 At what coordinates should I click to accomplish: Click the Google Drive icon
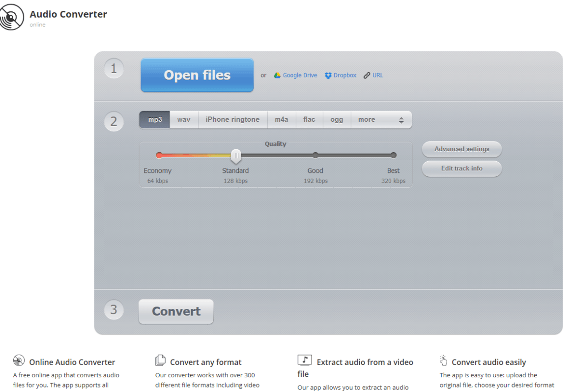pyautogui.click(x=278, y=75)
